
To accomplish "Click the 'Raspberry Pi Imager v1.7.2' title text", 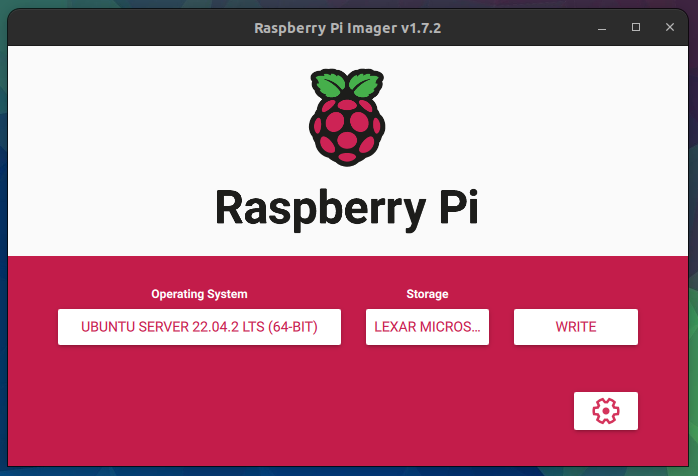I will click(348, 28).
